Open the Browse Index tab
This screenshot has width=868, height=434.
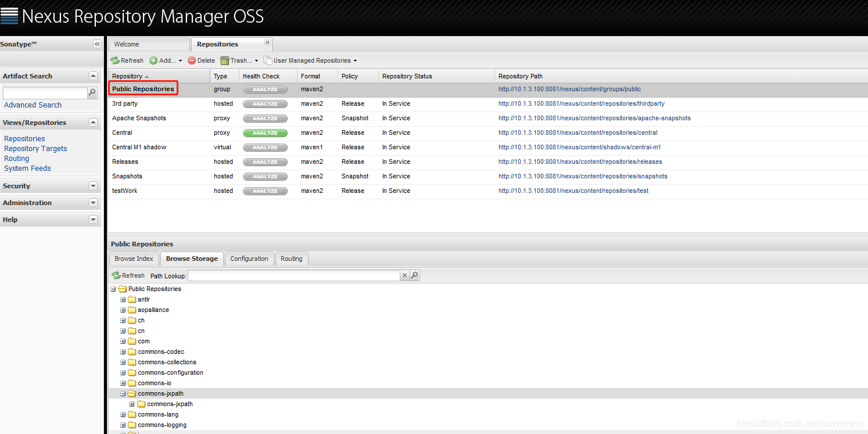click(x=134, y=259)
